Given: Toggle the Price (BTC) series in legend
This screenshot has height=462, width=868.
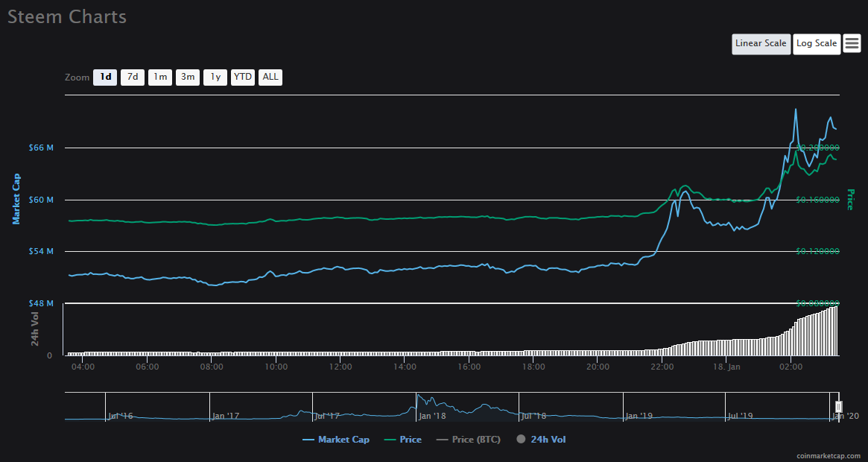Looking at the screenshot, I should pos(469,440).
